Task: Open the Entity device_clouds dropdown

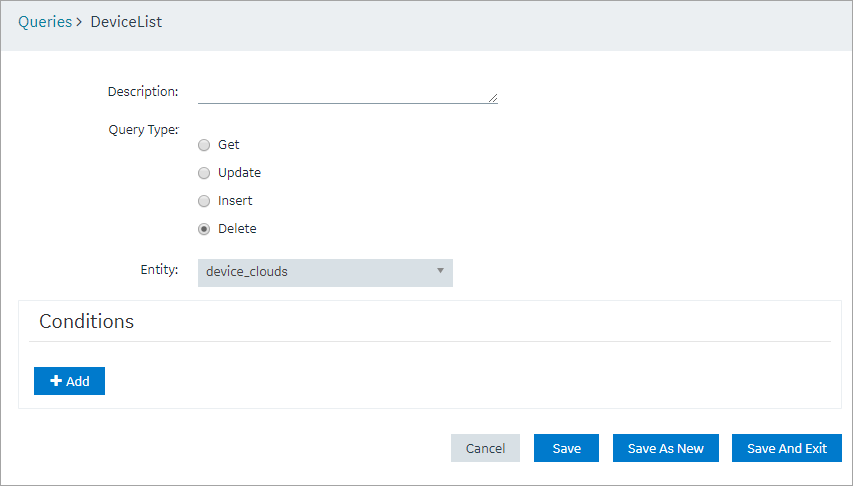Action: (x=325, y=273)
